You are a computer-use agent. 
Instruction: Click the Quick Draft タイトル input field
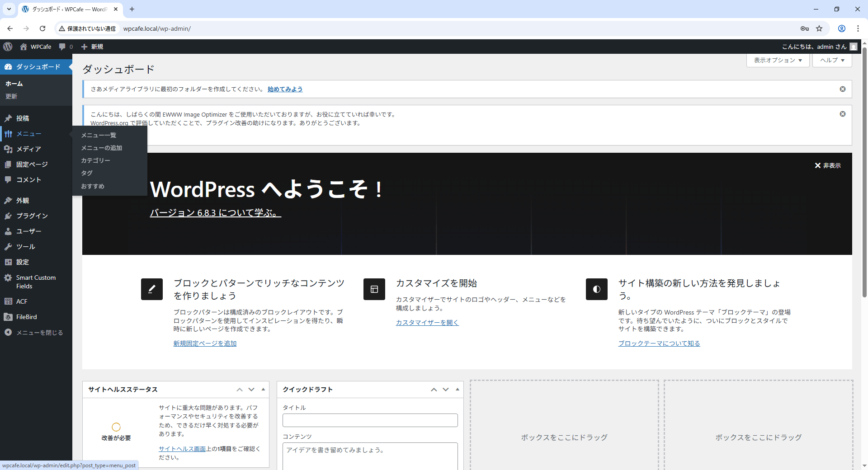(370, 420)
